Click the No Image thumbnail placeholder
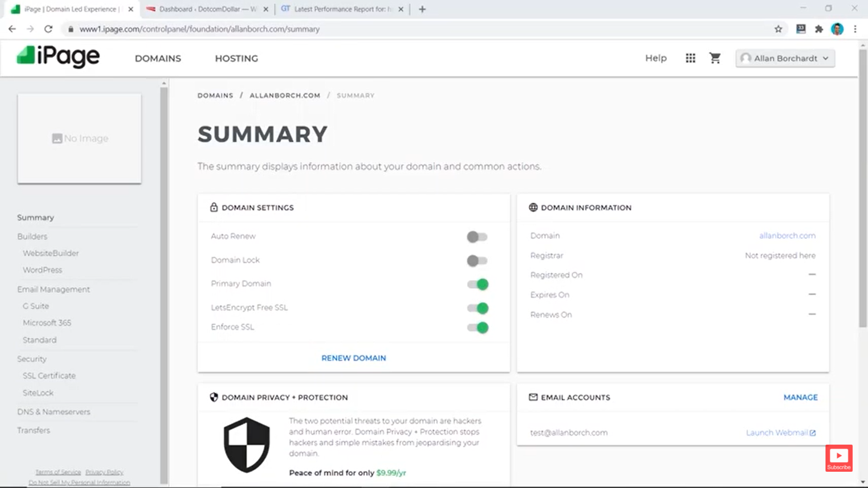Screen dimensions: 868x488 point(80,138)
